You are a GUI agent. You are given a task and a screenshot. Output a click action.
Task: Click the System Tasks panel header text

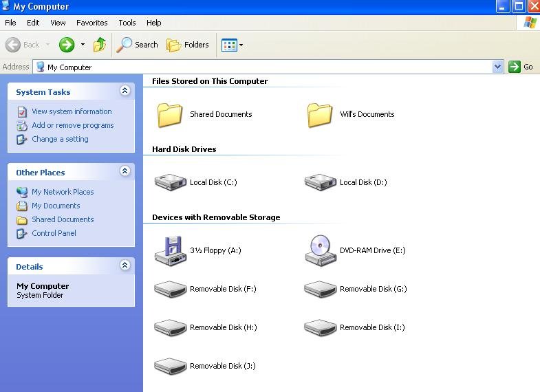tap(43, 92)
